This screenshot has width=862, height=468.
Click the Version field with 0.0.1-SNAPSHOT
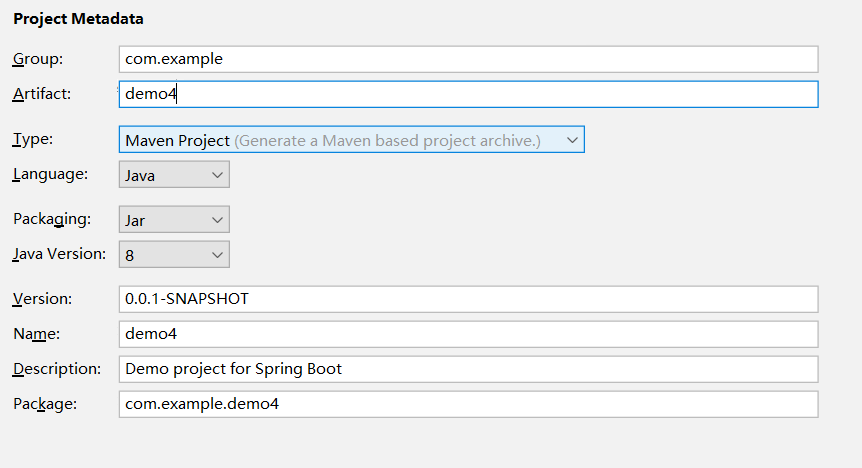coord(468,298)
